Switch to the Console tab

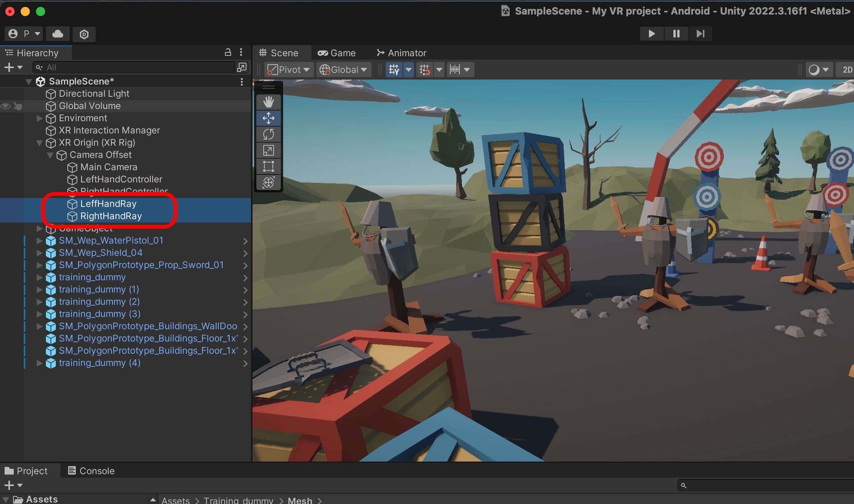tap(91, 471)
